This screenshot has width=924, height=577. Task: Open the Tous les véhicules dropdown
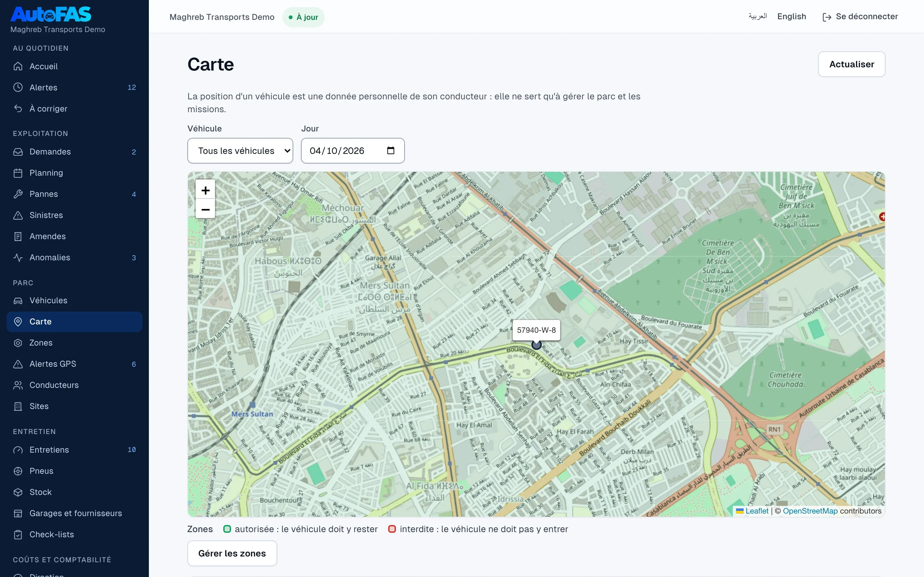pyautogui.click(x=240, y=151)
